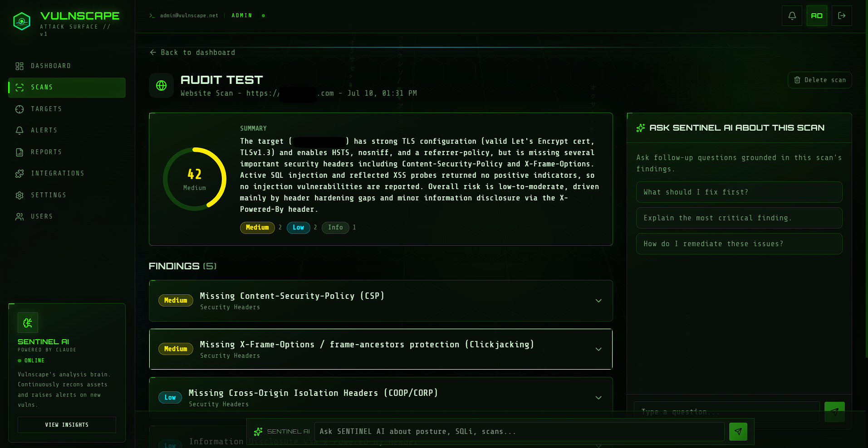Viewport: 868px width, 448px height.
Task: Click the Alerts bell icon in sidebar
Action: 20,131
